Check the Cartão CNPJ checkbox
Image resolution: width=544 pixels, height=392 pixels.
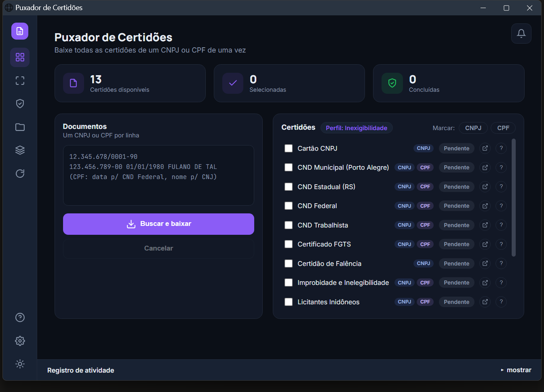[289, 148]
